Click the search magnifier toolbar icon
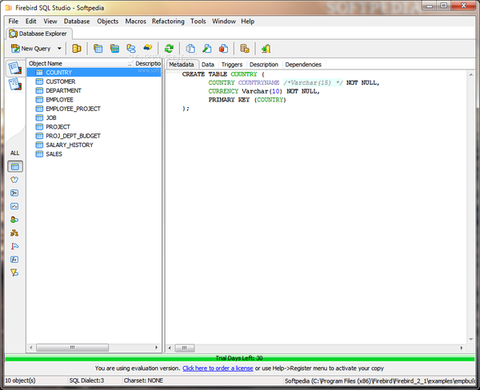 [207, 49]
